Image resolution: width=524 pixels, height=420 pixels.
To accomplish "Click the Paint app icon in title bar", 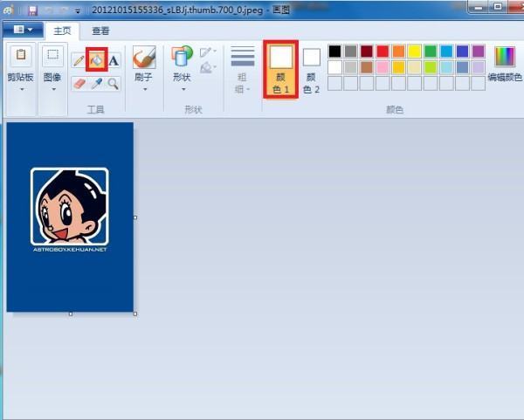I will (8, 10).
